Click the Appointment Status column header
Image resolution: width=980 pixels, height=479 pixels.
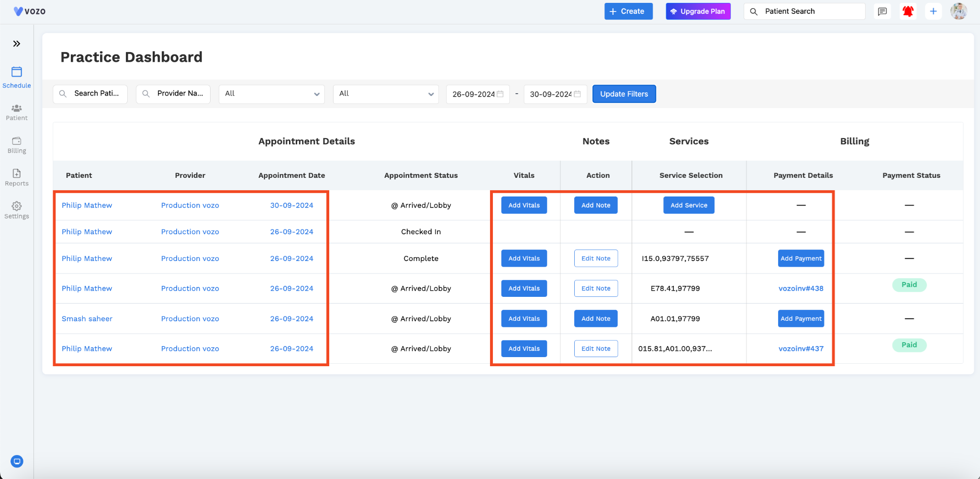[421, 175]
